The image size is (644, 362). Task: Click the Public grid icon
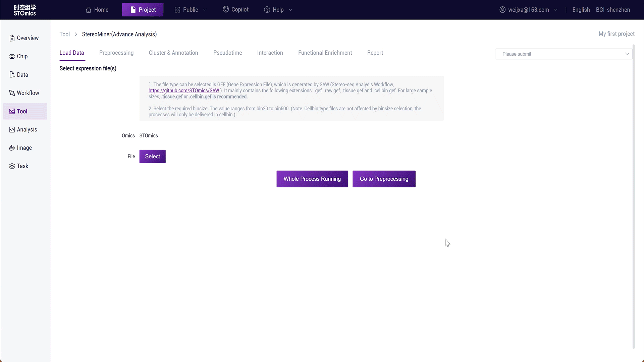(x=177, y=10)
